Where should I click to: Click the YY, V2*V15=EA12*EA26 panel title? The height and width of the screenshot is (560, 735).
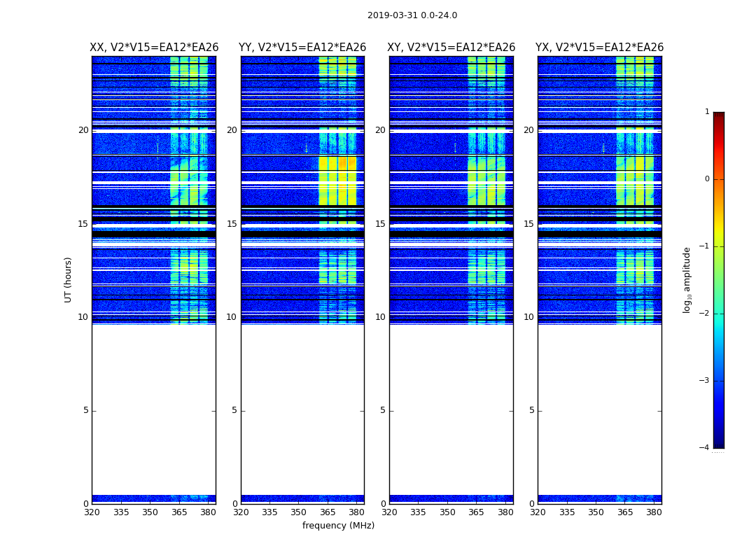coord(302,48)
